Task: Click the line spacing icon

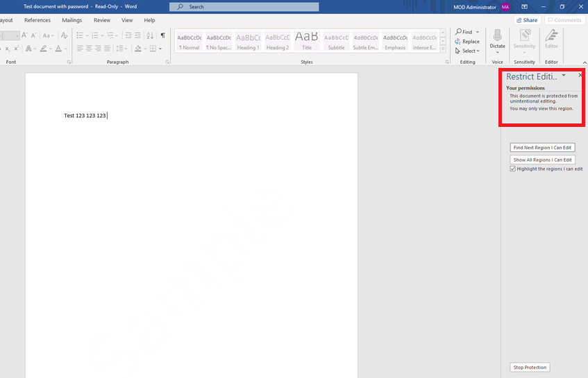Action: [119, 49]
